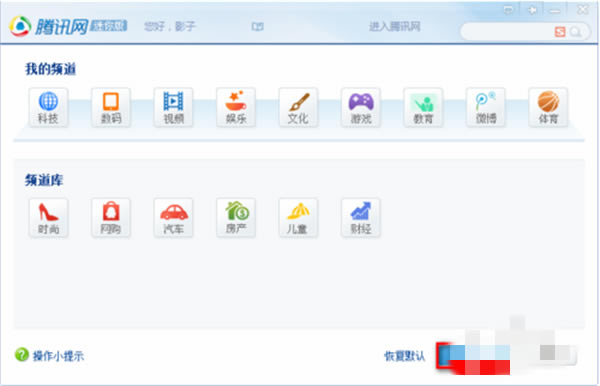The width and height of the screenshot is (600, 386).
Task: Click inside the search input field
Action: tap(508, 32)
